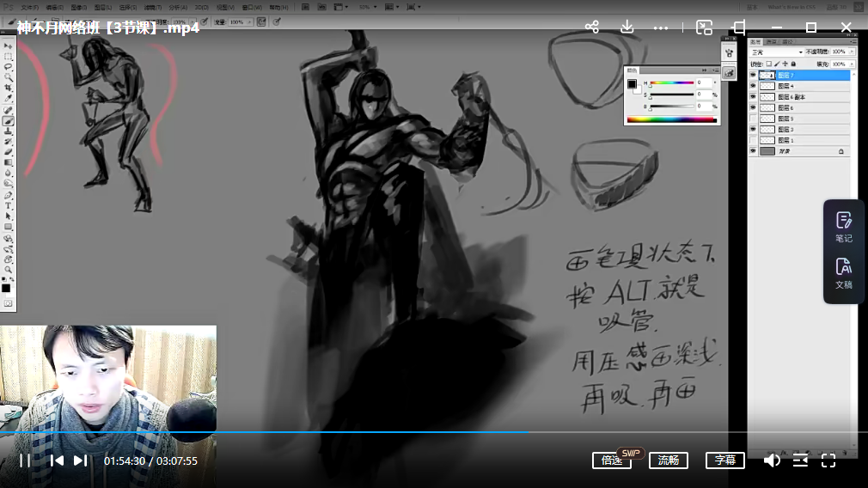Open the 图层(L) Layer menu
Viewport: 868px width, 488px height.
coord(103,8)
